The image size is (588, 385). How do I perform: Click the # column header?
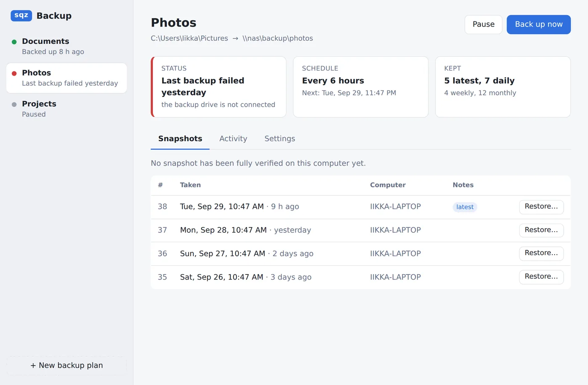tap(160, 185)
